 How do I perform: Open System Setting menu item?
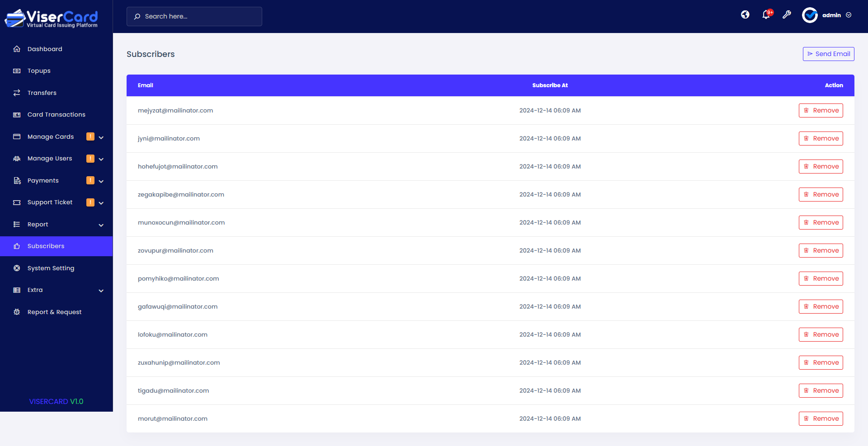[x=57, y=268]
